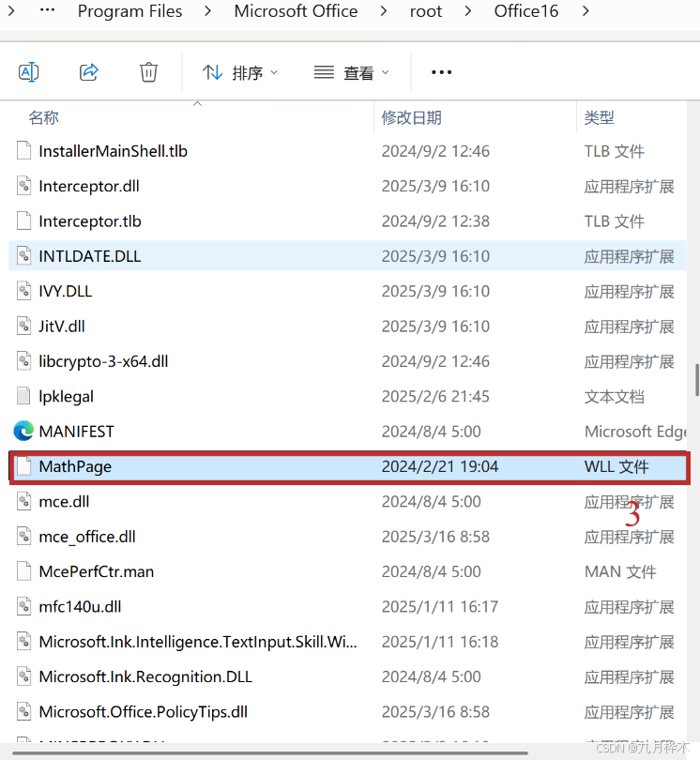
Task: Click the Microsoft.Office.PolicyTips.dll file name
Action: point(143,711)
